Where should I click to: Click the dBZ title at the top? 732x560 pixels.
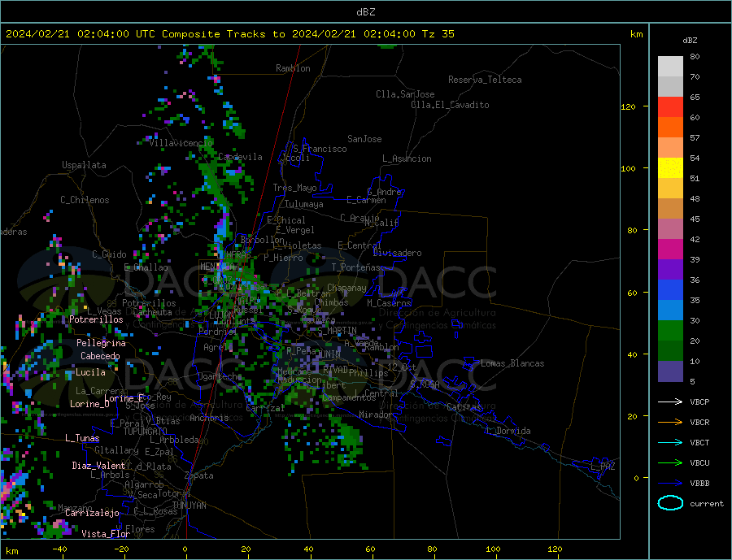[365, 12]
